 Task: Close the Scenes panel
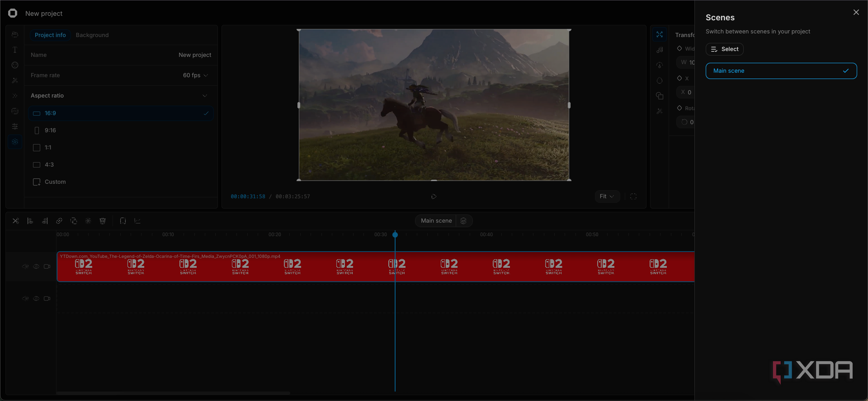[856, 12]
